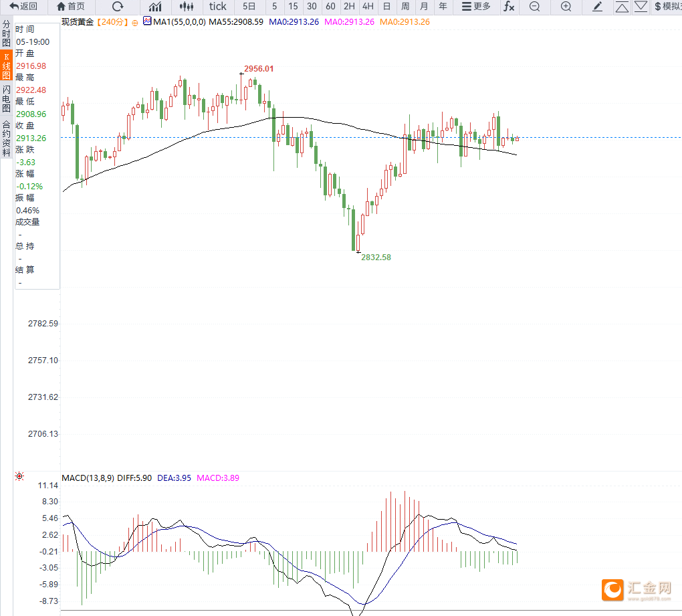Switch to the line chart icon
This screenshot has width=682, height=616.
(x=155, y=6)
